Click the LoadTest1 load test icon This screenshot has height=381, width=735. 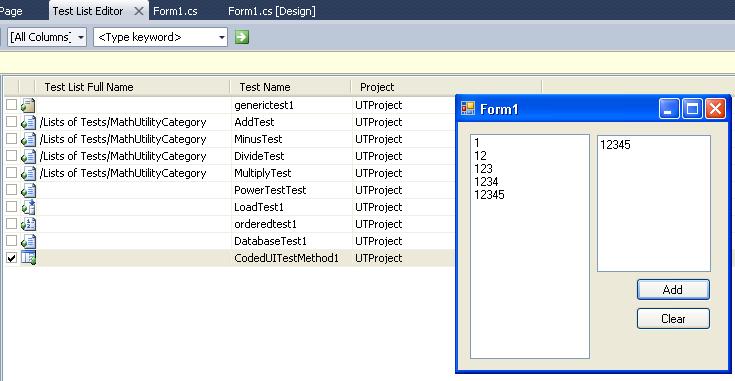coord(28,207)
